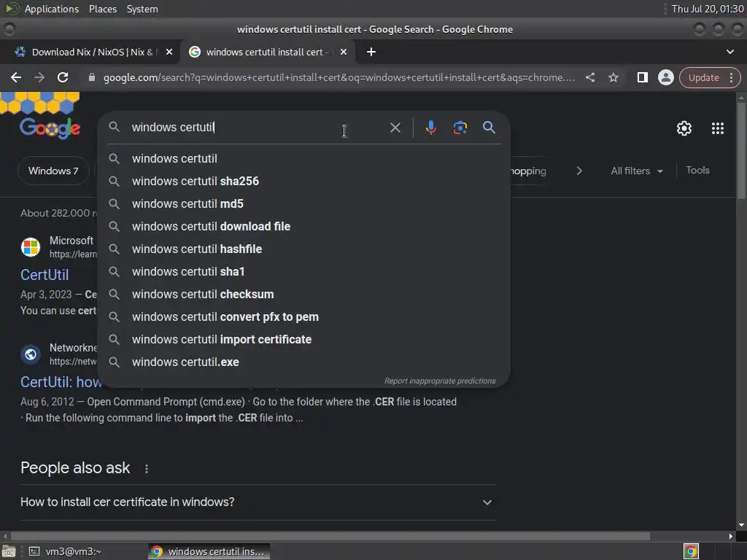Click the Microsoft site favicon

(x=31, y=247)
